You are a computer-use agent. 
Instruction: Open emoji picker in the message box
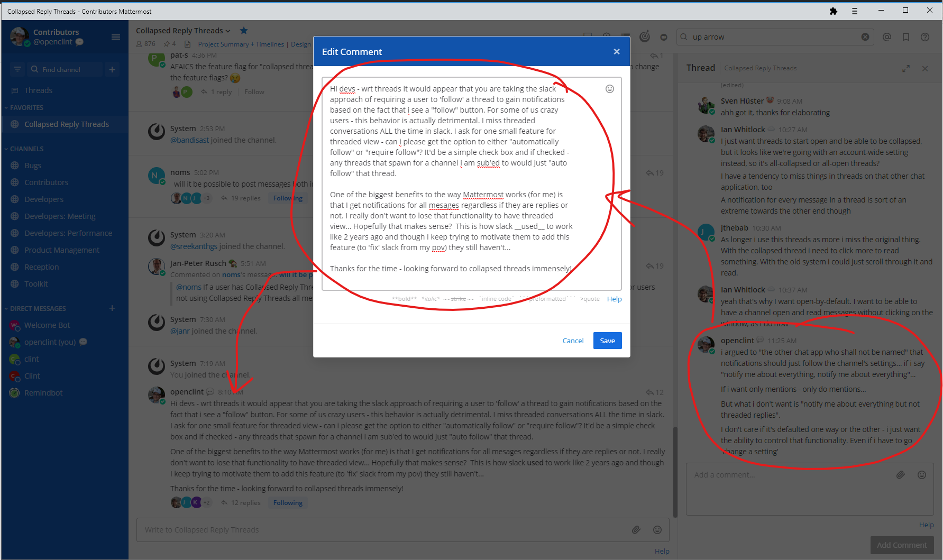pyautogui.click(x=657, y=529)
